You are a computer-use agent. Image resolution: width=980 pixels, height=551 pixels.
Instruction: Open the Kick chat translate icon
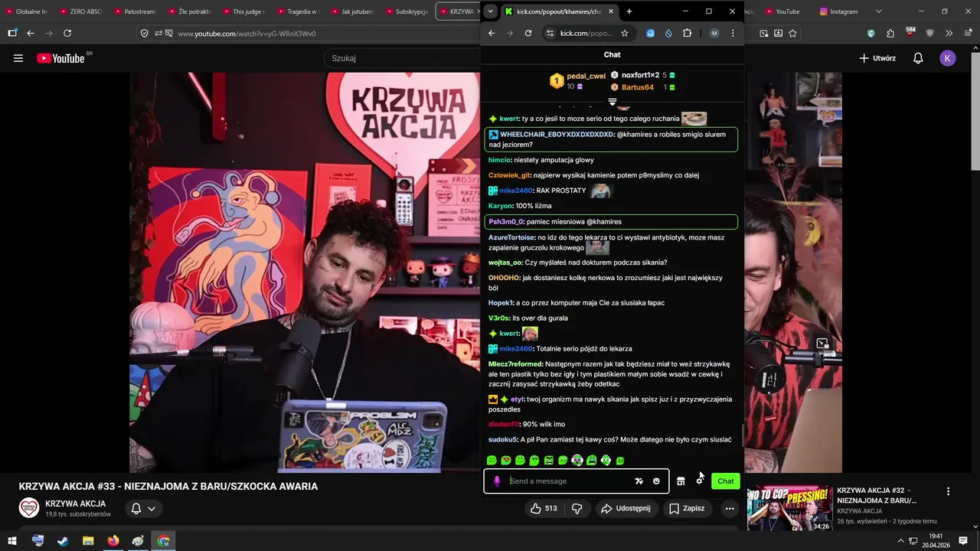coord(639,481)
